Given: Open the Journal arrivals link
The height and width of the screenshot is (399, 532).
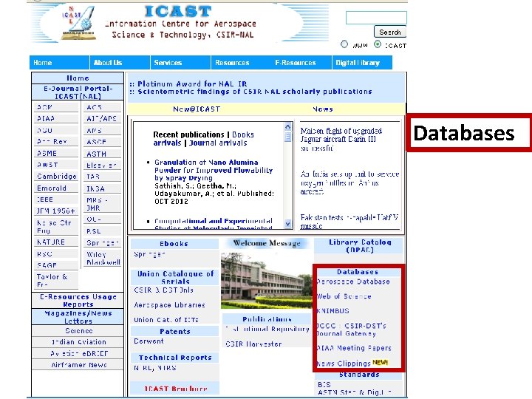Looking at the screenshot, I should click(218, 143).
